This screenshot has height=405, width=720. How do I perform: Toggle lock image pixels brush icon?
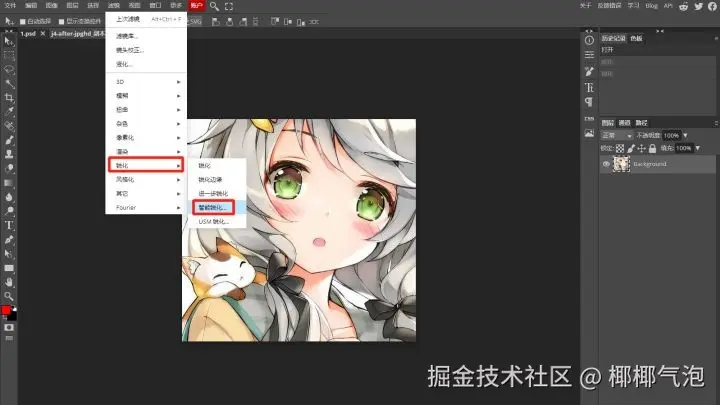[631, 148]
